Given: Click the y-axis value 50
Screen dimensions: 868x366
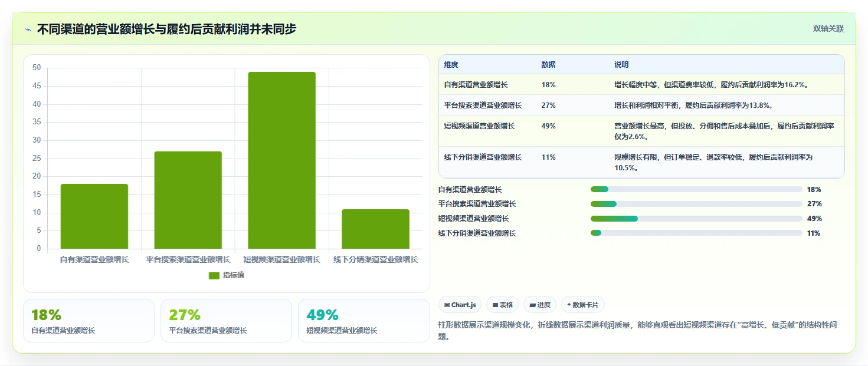Looking at the screenshot, I should click(x=37, y=68).
